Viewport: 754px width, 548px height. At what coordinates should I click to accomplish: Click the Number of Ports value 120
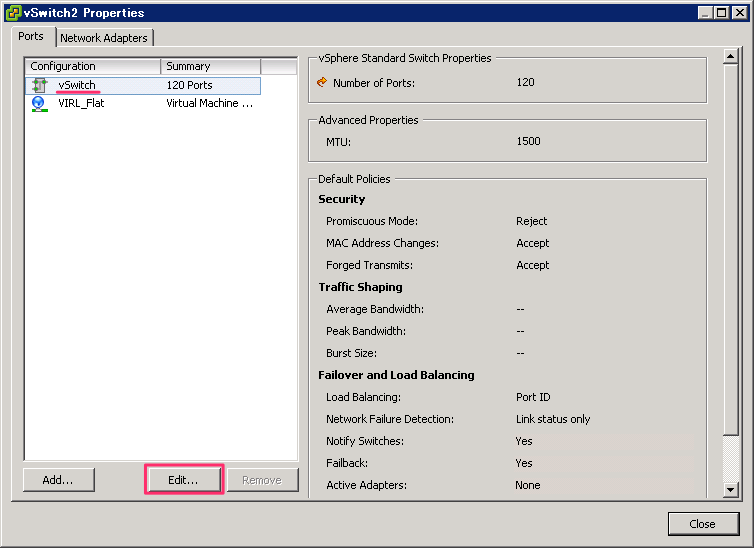[x=526, y=82]
